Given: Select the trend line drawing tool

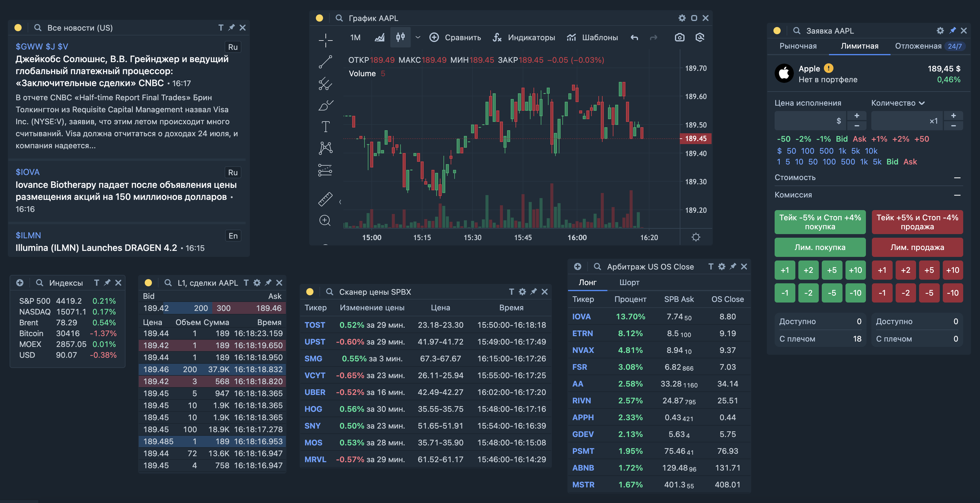Looking at the screenshot, I should coord(325,62).
